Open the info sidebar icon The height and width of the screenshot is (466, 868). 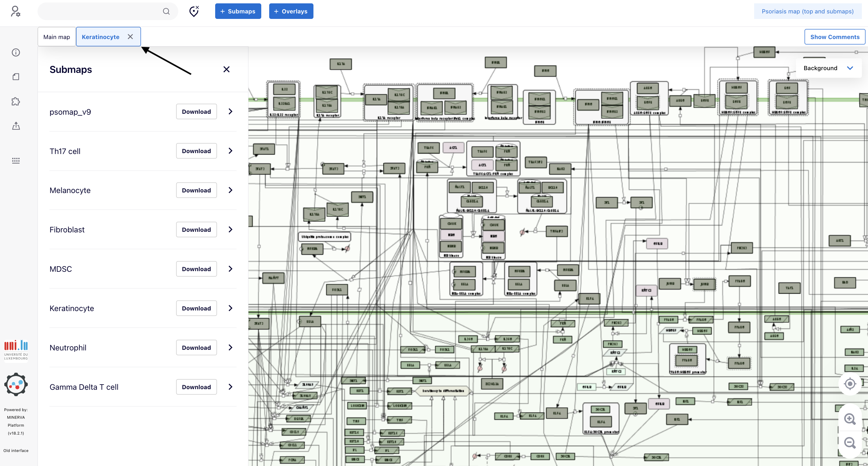point(16,52)
